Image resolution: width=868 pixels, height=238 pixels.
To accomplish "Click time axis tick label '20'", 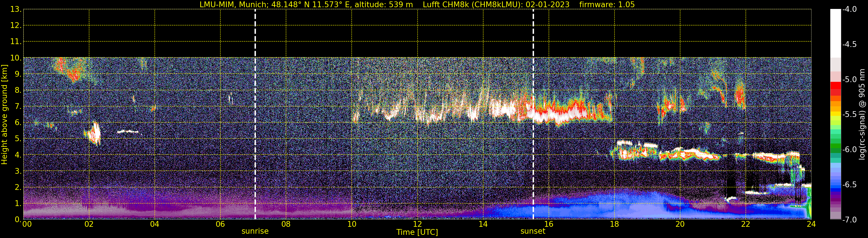I will click(x=680, y=224).
